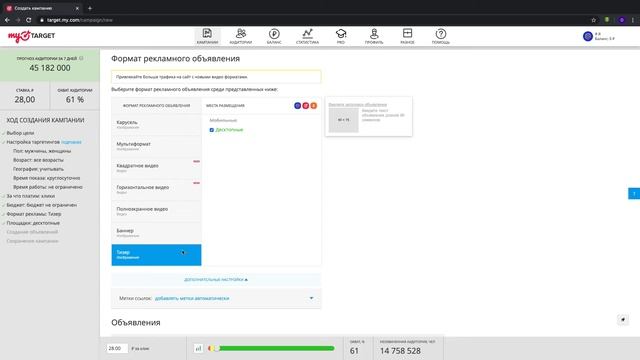Image resolution: width=640 pixels, height=360 pixels.
Task: Select the Квадратное видео ad format
Action: point(156,168)
